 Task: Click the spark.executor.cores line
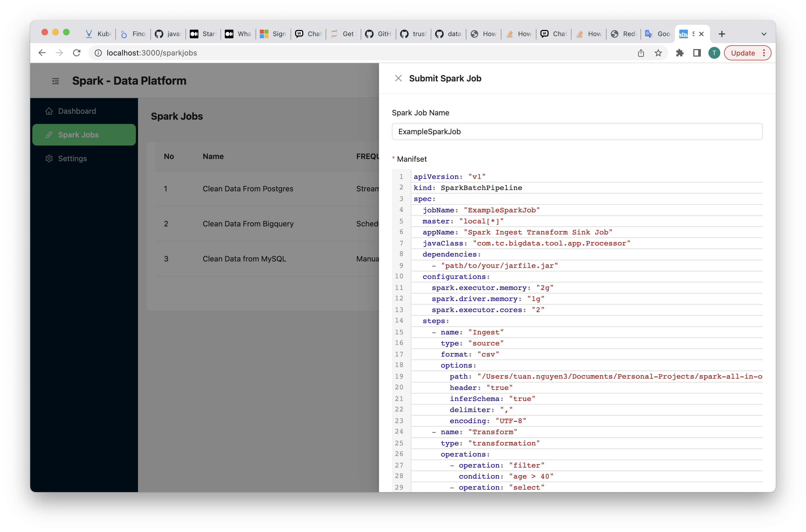[x=587, y=310]
